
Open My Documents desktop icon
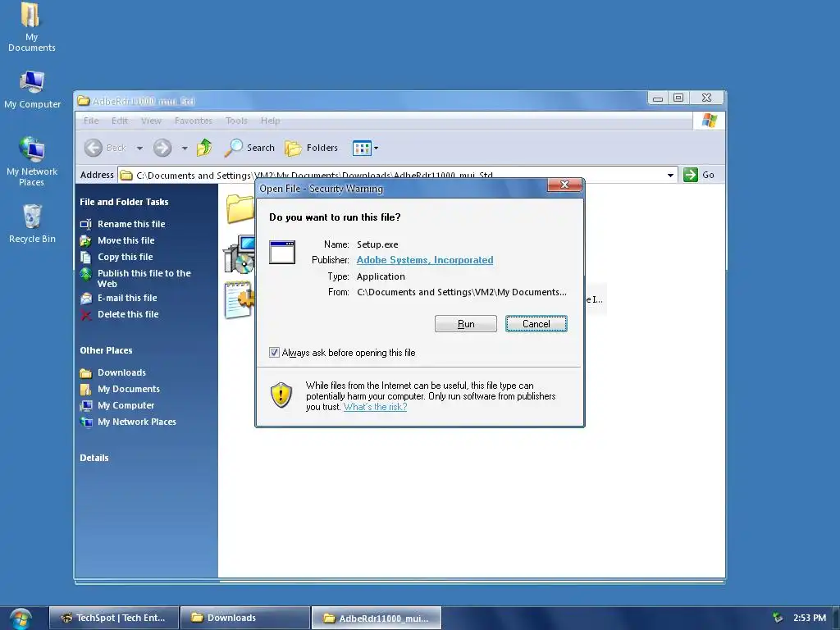click(x=31, y=27)
